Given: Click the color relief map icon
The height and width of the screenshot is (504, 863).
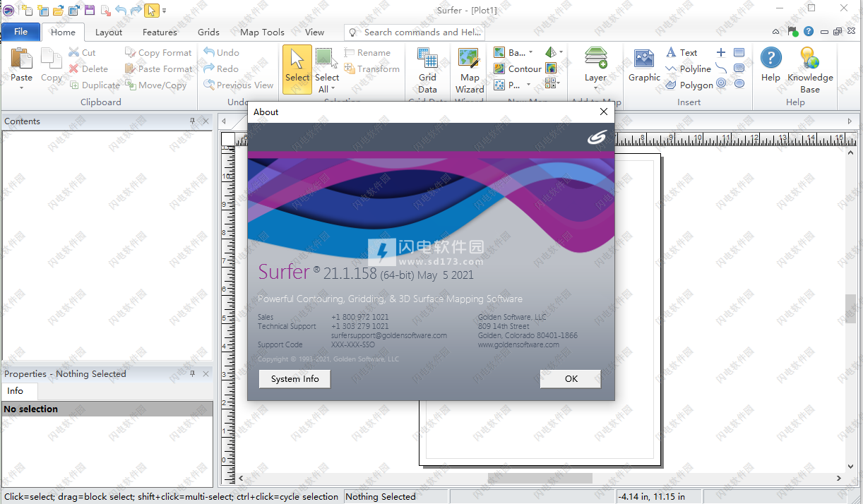Looking at the screenshot, I should tap(551, 68).
